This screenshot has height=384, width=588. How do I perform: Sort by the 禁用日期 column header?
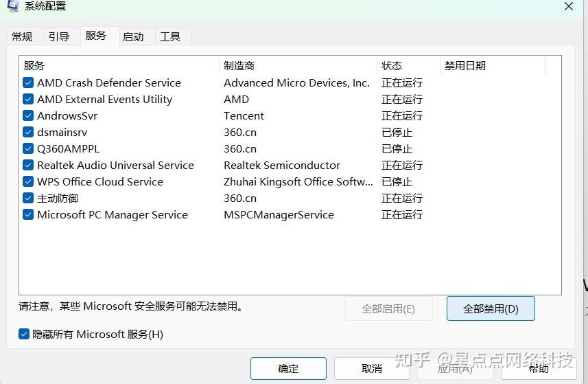493,66
